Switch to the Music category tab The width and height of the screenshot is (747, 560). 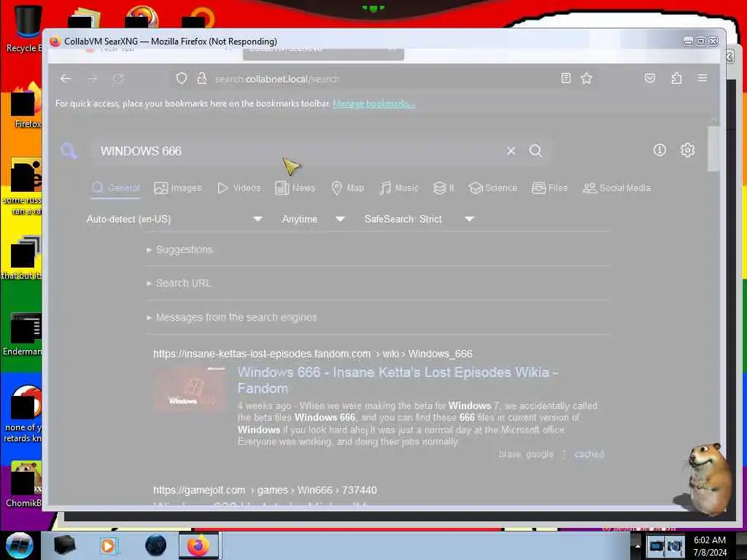399,188
